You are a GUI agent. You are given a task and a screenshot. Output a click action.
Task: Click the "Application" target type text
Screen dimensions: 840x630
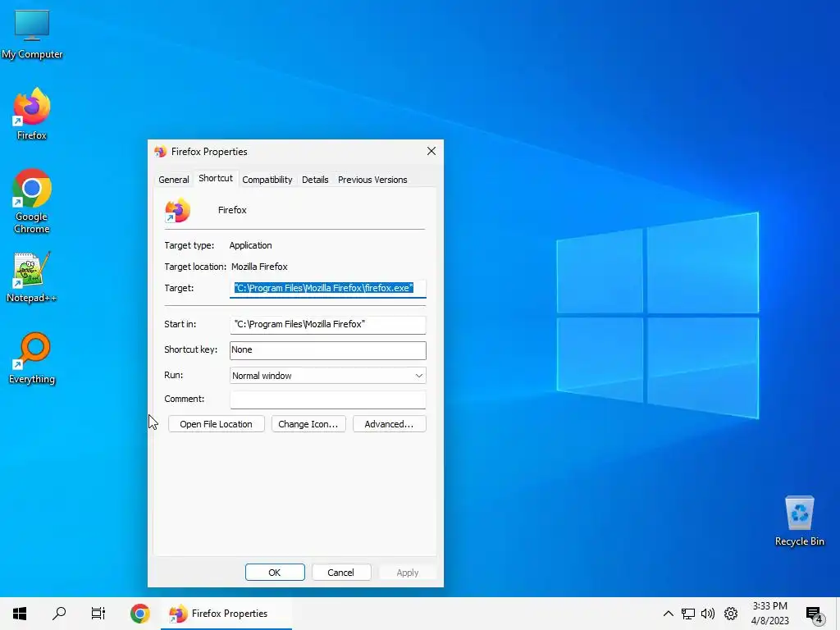250,245
